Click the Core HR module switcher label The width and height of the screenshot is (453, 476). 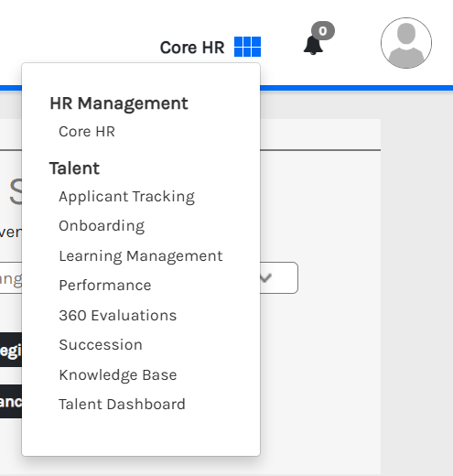pos(192,48)
